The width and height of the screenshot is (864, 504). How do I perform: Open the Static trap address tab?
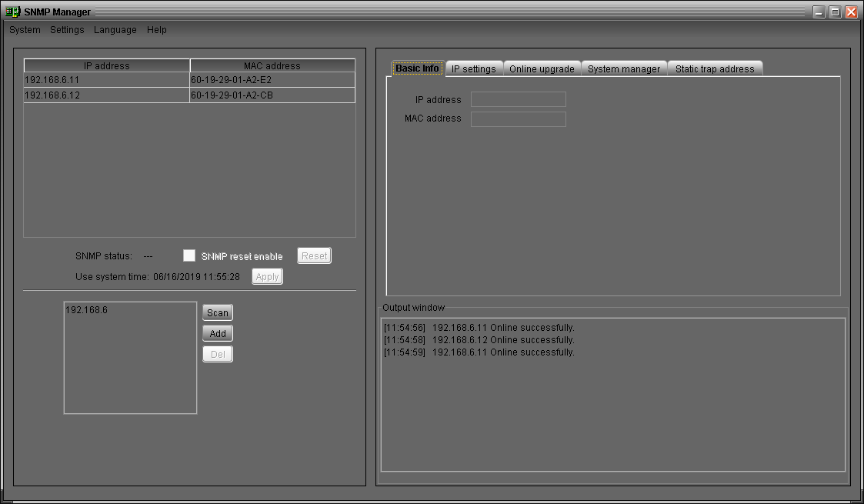[x=715, y=68]
